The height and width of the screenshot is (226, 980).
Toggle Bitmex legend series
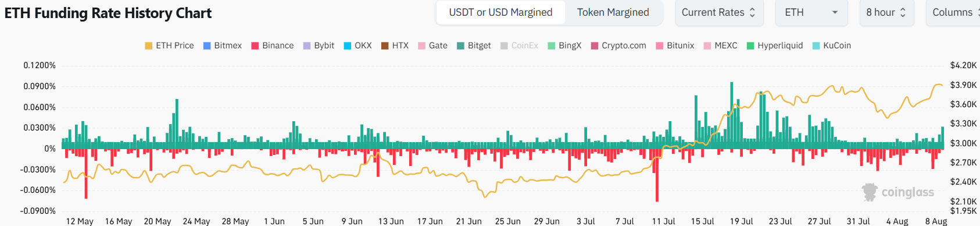[222, 45]
